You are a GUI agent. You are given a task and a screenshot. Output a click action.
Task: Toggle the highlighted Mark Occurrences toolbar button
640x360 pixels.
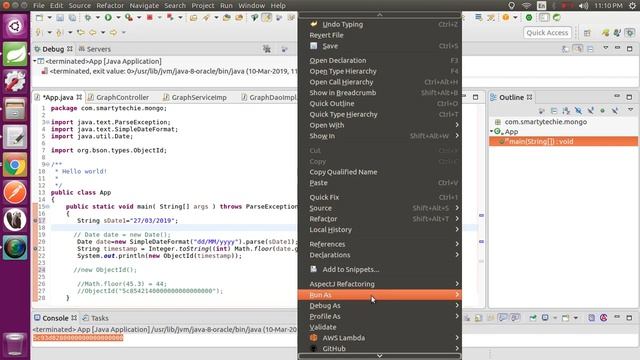click(x=267, y=18)
